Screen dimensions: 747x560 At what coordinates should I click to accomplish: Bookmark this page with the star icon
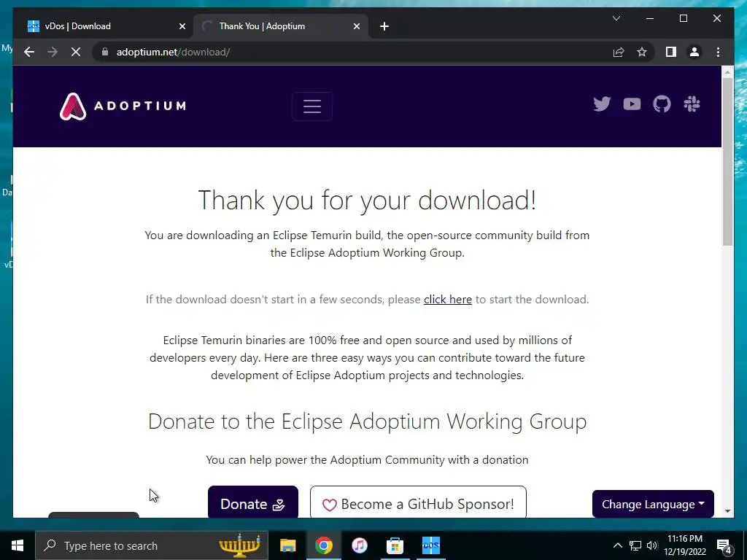pos(642,52)
